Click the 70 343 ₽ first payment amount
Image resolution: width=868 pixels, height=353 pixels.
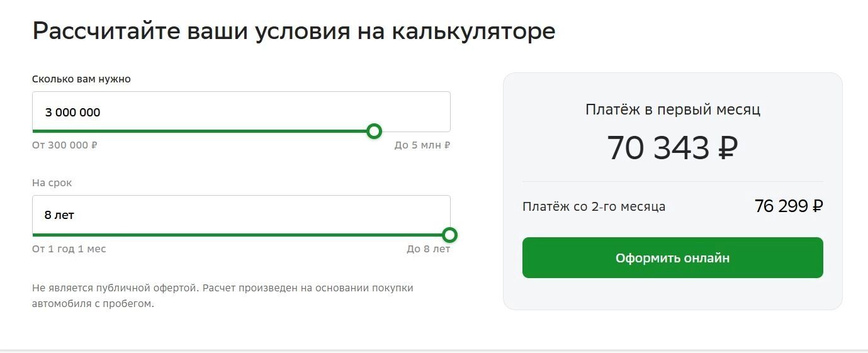pyautogui.click(x=672, y=148)
